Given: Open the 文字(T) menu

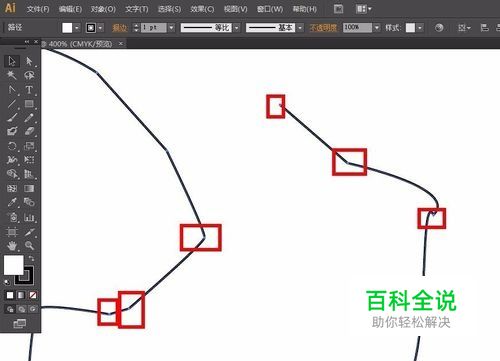Looking at the screenshot, I should 137,9.
